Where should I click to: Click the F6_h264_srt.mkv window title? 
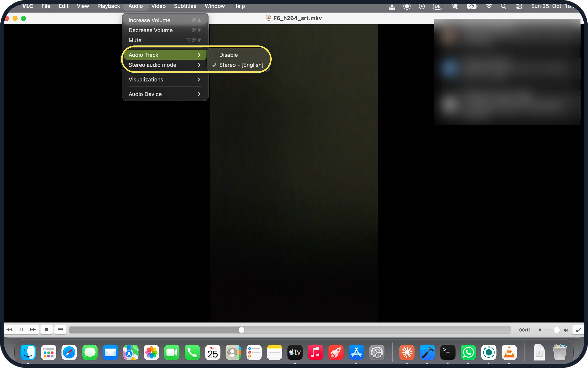[297, 18]
